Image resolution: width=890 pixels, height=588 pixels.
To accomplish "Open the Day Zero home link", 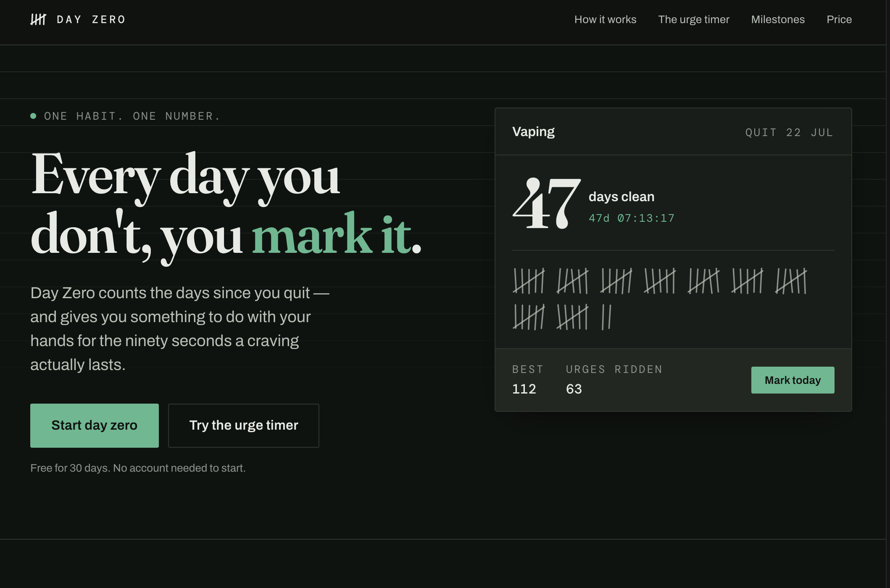I will 78,19.
